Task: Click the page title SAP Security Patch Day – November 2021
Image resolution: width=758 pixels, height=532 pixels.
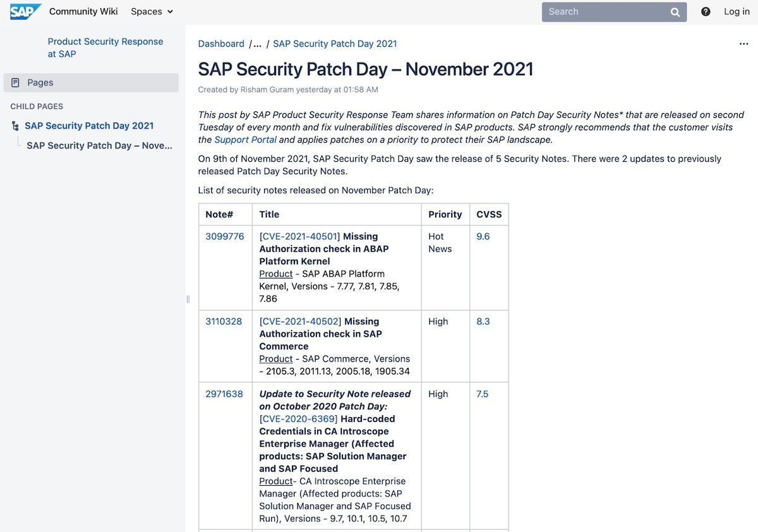Action: coord(366,69)
